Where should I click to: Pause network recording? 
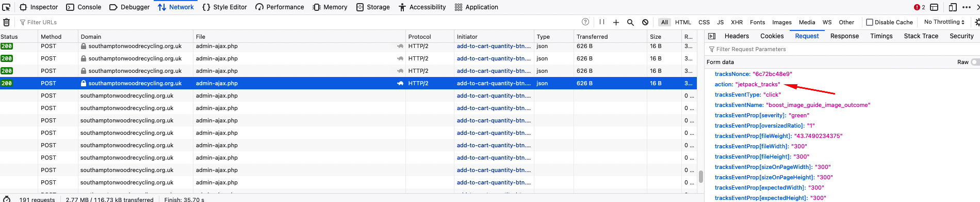click(x=601, y=22)
